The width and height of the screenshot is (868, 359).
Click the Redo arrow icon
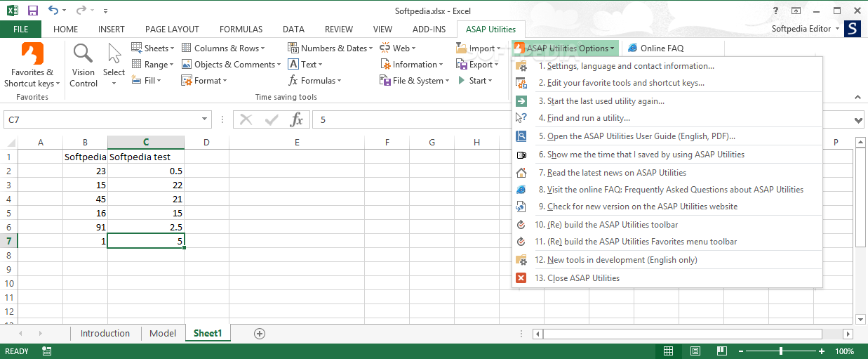point(81,11)
